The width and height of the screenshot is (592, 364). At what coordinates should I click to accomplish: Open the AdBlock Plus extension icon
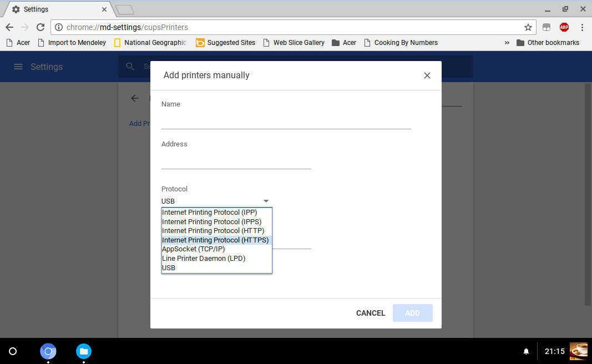coord(564,27)
